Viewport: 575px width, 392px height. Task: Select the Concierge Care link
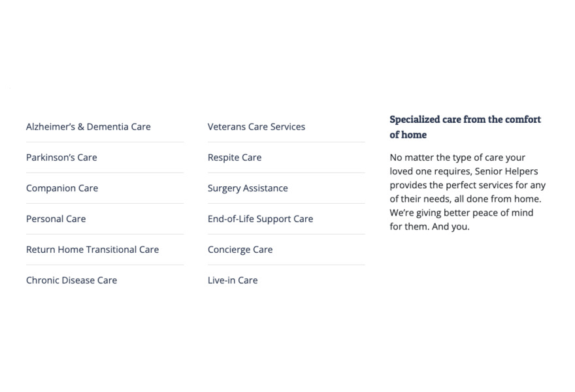click(x=240, y=250)
